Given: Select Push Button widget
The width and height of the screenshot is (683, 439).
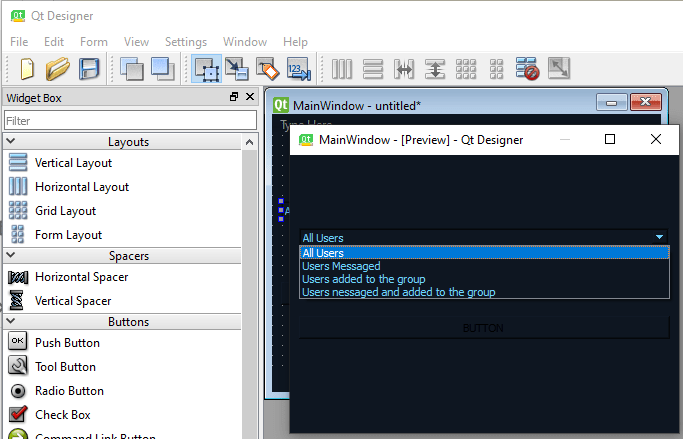Looking at the screenshot, I should pos(67,343).
